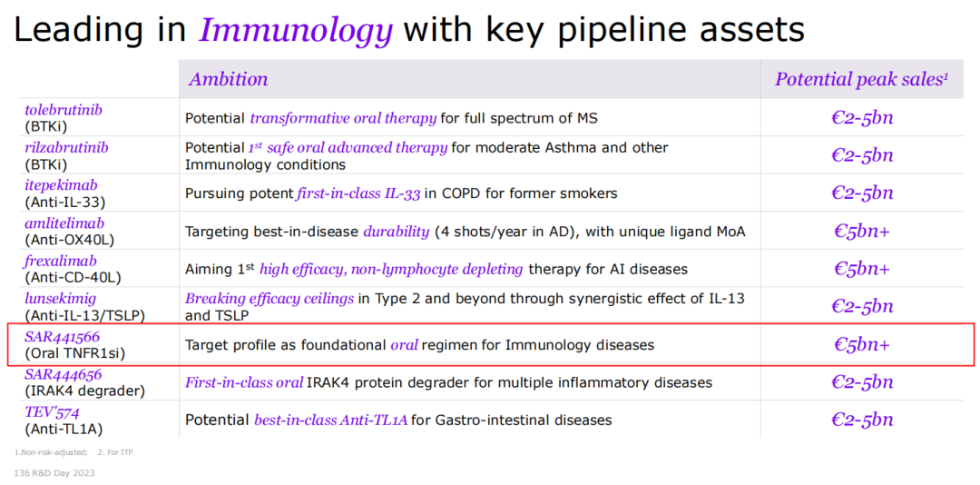Click the tolebrutinib drug name
This screenshot has width=980, height=485.
pyautogui.click(x=63, y=110)
